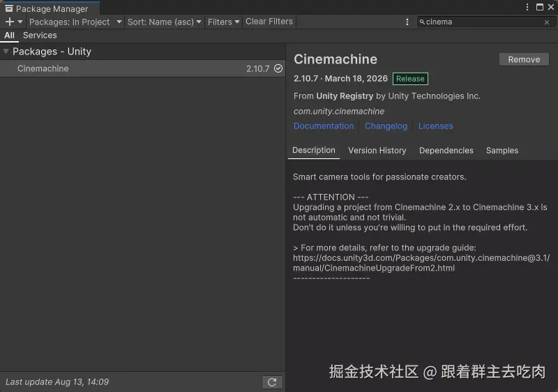The image size is (558, 392).
Task: Click the 2.10.7 · March 18, 2026 version text
Action: tap(340, 79)
